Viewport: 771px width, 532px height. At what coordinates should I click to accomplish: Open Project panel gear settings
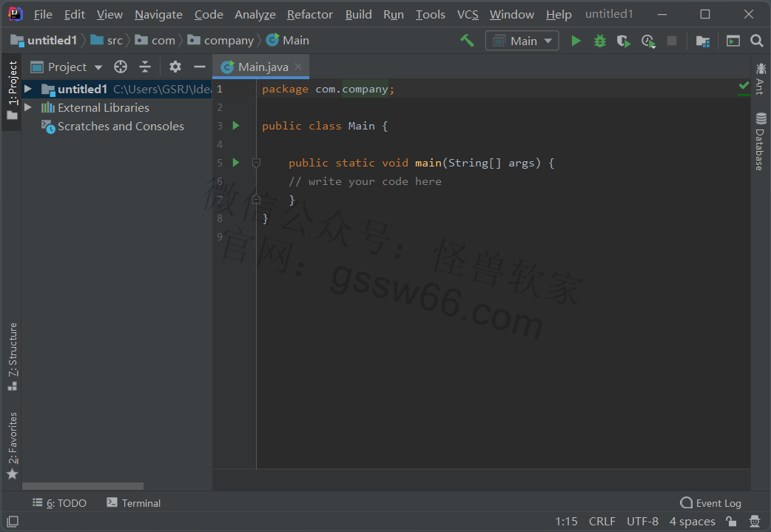point(175,67)
